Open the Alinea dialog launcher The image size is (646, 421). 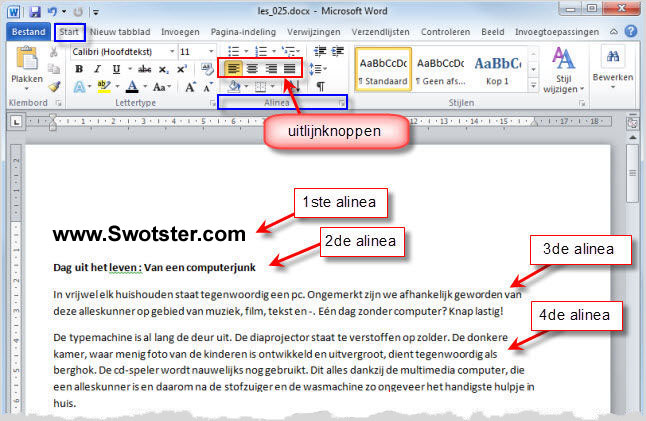click(342, 103)
